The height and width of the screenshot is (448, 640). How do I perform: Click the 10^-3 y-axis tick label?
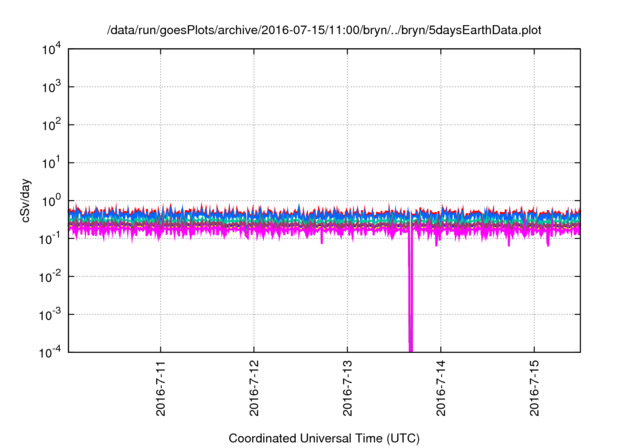[x=51, y=315]
